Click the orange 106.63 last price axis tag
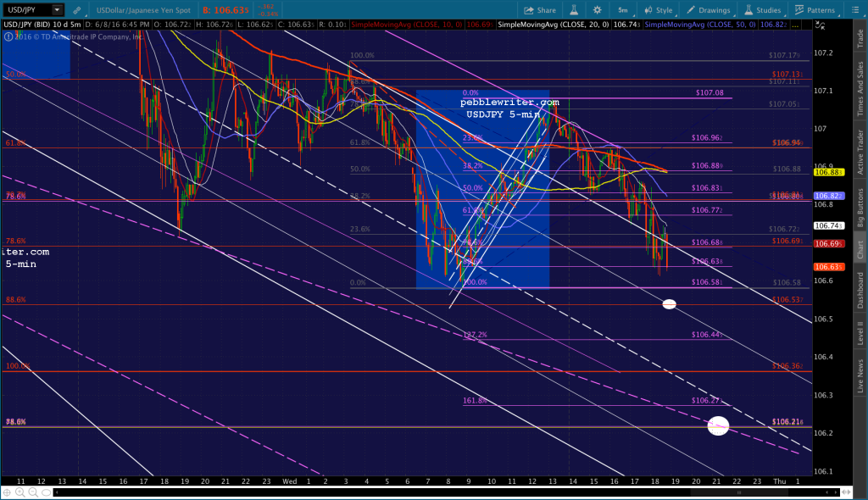 point(829,267)
